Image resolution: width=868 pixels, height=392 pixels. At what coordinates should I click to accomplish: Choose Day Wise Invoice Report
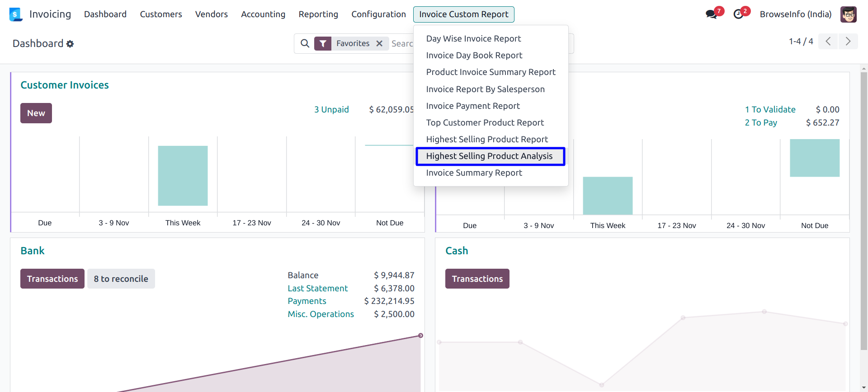473,39
